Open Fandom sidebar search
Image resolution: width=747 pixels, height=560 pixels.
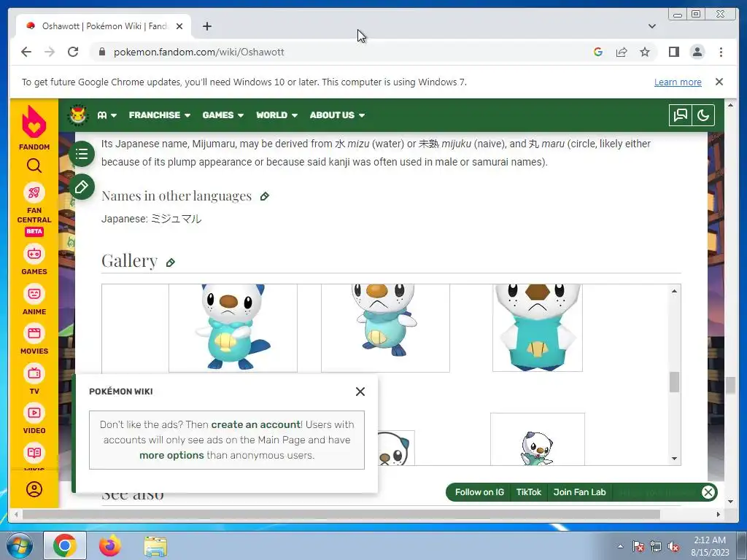tap(34, 166)
